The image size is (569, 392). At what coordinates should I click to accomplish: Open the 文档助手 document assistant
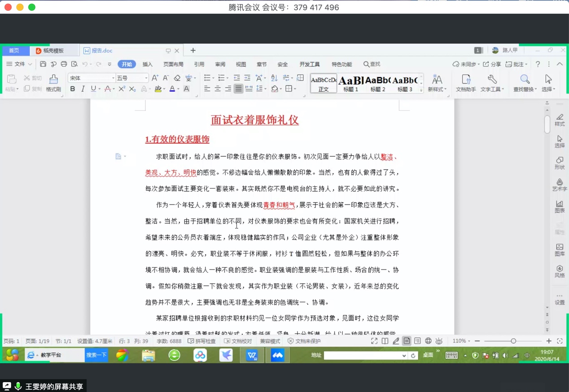click(466, 80)
